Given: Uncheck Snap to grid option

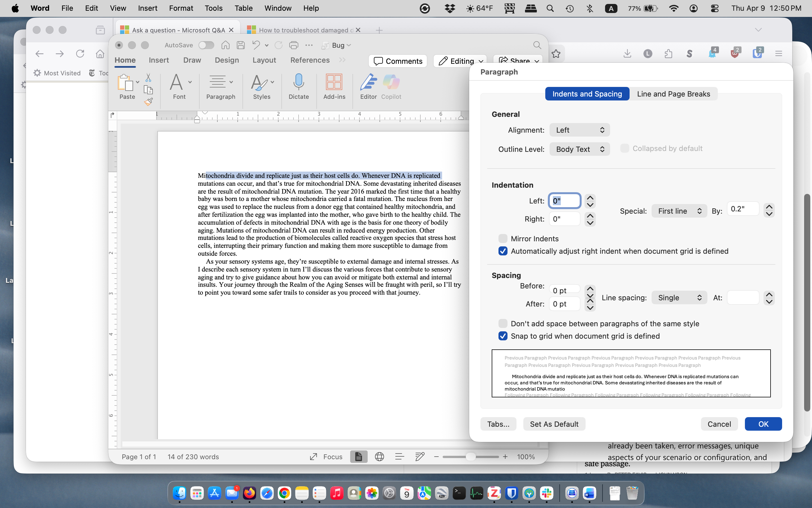Looking at the screenshot, I should point(503,336).
